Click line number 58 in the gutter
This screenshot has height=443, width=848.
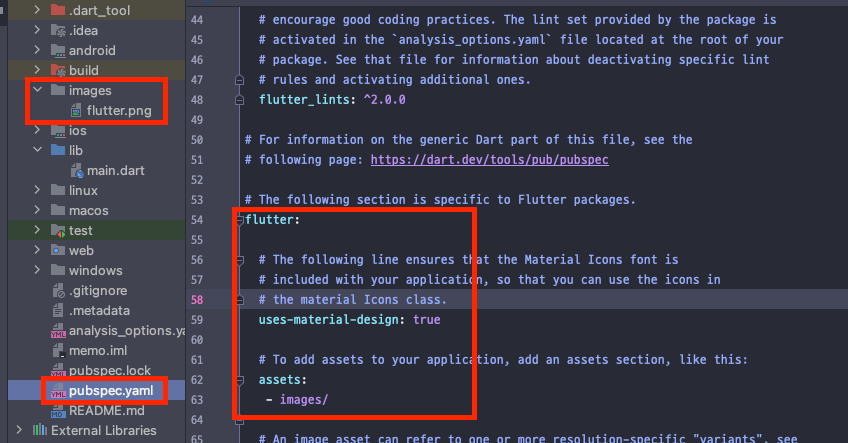(x=197, y=300)
